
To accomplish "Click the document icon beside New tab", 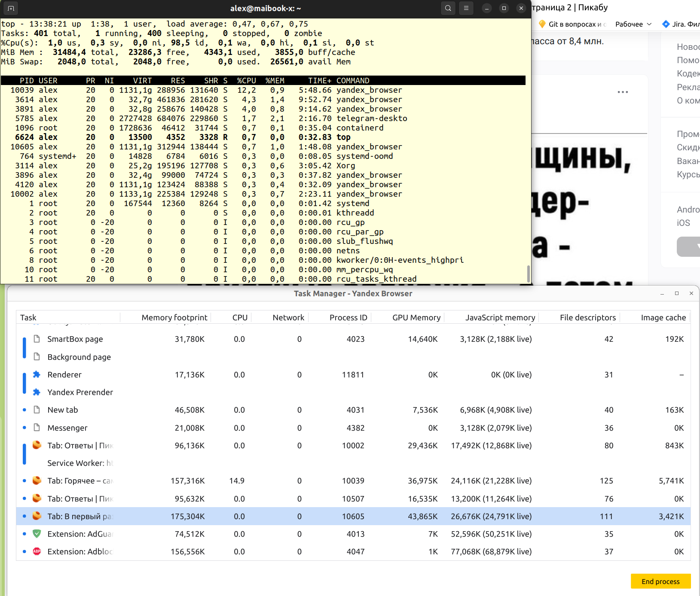I will point(37,410).
